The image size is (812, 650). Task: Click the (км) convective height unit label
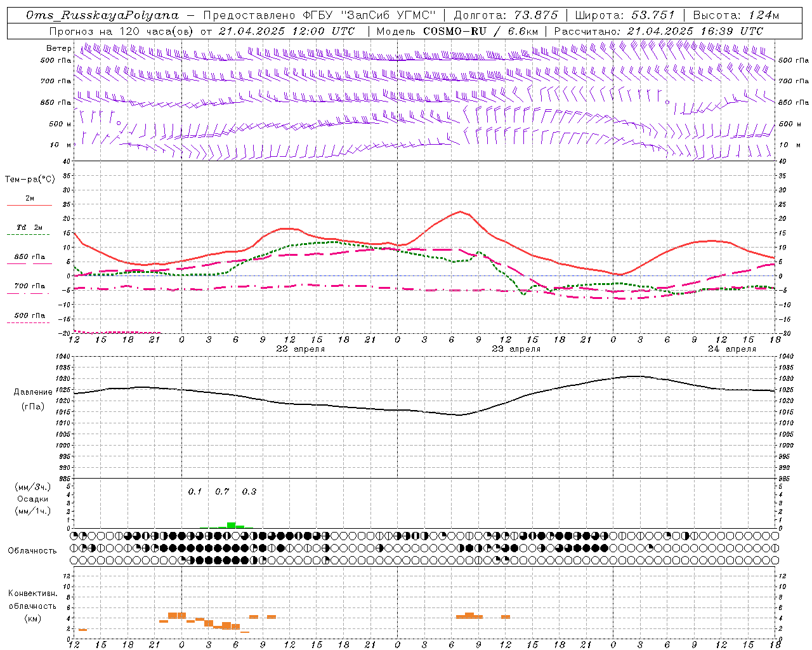coord(32,618)
